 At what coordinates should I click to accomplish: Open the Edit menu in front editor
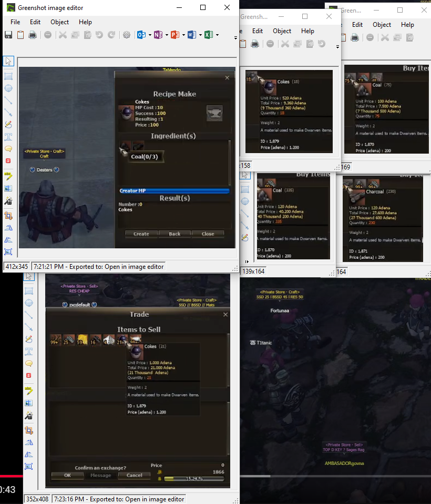pyautogui.click(x=35, y=22)
